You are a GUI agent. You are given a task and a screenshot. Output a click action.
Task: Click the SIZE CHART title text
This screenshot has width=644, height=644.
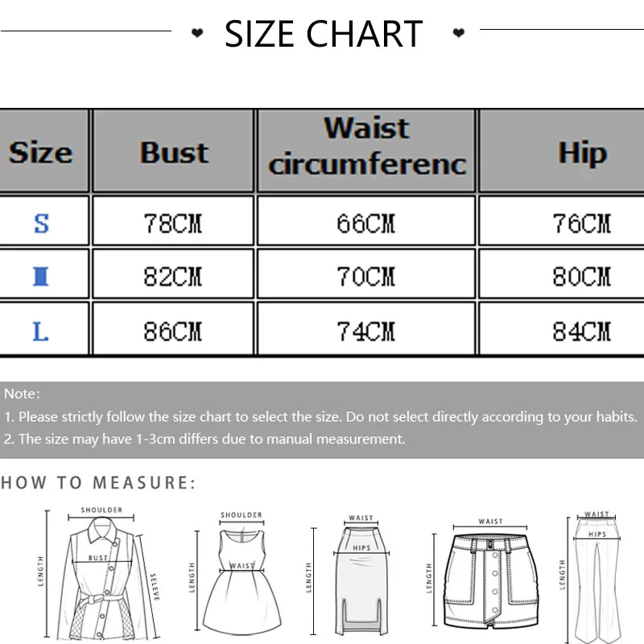pos(324,34)
